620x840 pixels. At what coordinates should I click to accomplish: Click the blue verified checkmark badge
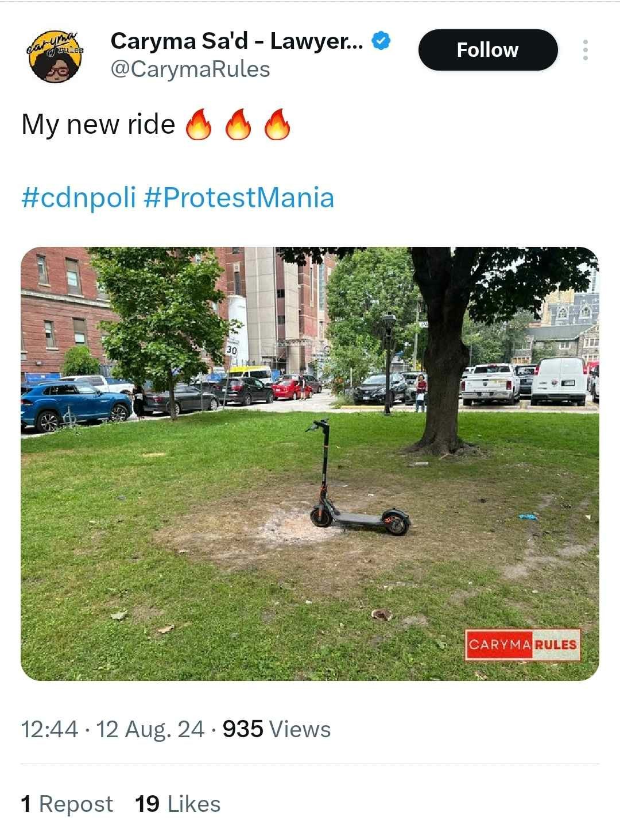click(382, 41)
